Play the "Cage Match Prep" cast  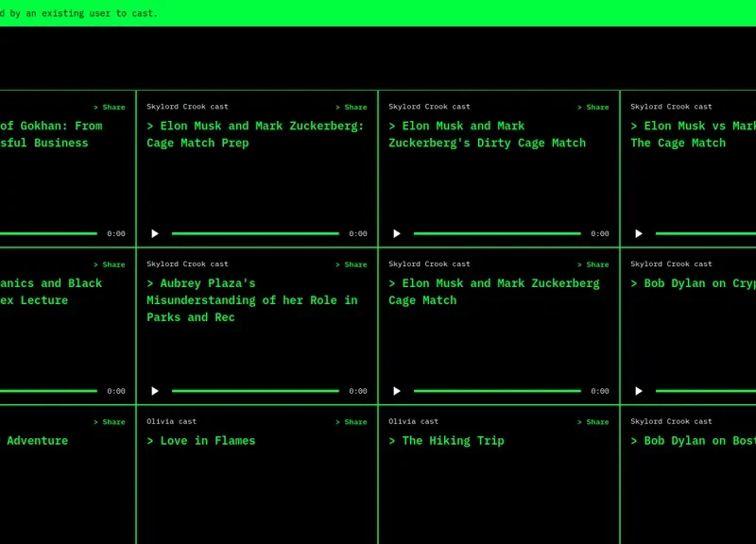click(x=155, y=233)
